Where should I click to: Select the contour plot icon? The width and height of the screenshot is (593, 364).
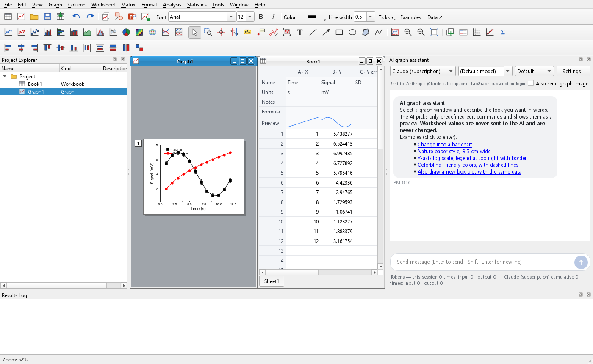click(x=152, y=32)
